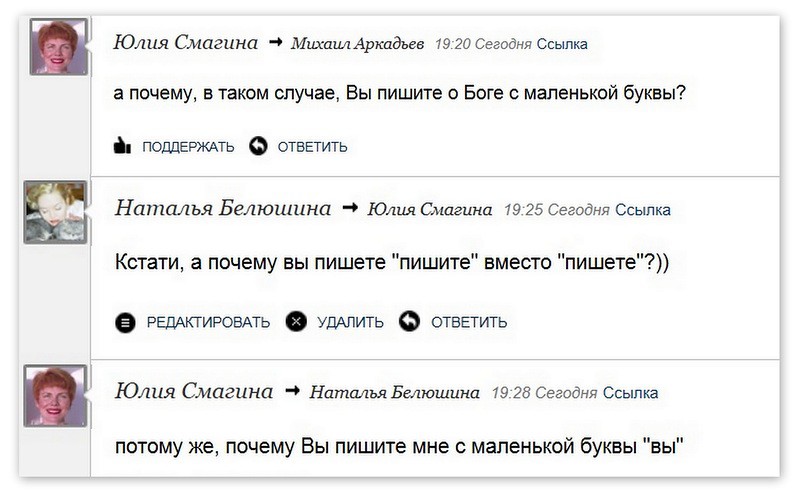Image resolution: width=800 pixels, height=491 pixels.
Task: Open Юлия Смагина's avatar in the first comment
Action: [x=57, y=47]
